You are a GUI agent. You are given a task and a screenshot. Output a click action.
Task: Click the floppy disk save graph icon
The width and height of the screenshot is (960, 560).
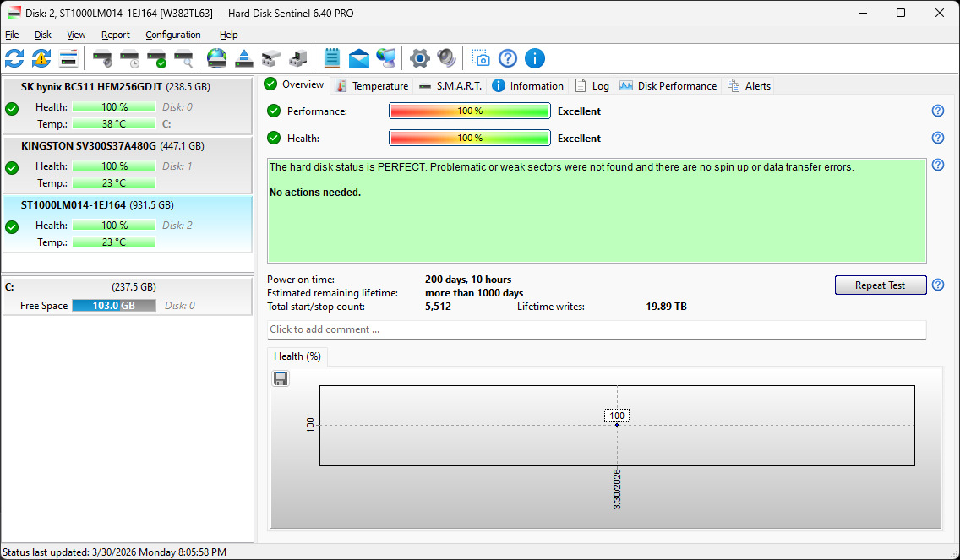[281, 379]
